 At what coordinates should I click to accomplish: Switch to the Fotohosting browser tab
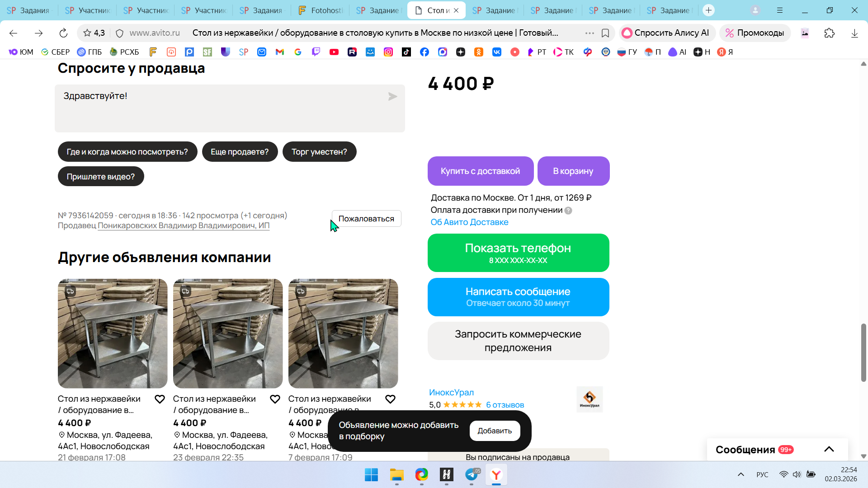coord(321,10)
